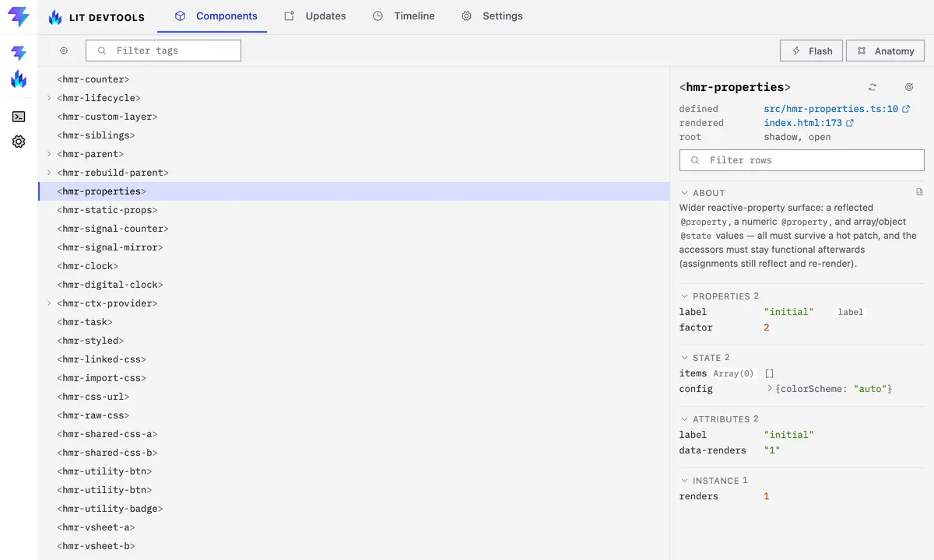This screenshot has width=934, height=560.
Task: Open the terminal console sidebar icon
Action: 19,117
